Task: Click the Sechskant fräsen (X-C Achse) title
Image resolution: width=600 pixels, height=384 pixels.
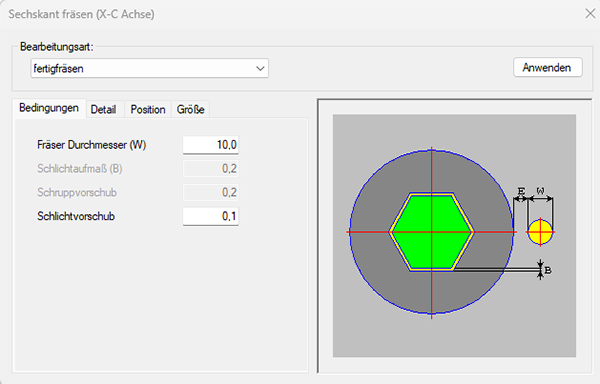Action: tap(82, 14)
